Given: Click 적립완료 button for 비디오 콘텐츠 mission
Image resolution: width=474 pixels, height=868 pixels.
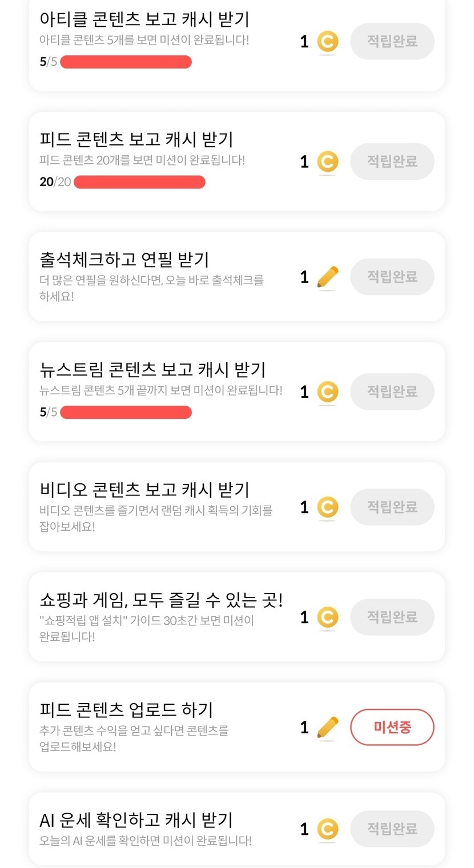Looking at the screenshot, I should click(x=392, y=507).
